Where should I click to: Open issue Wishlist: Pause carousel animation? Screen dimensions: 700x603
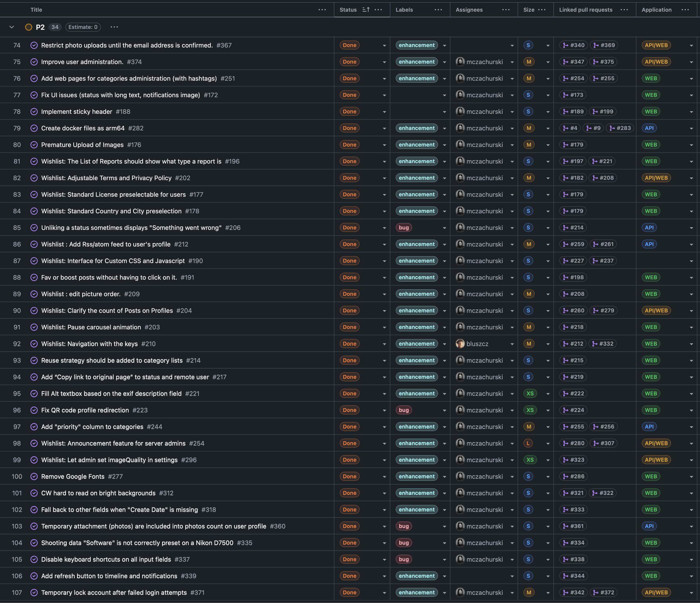91,327
